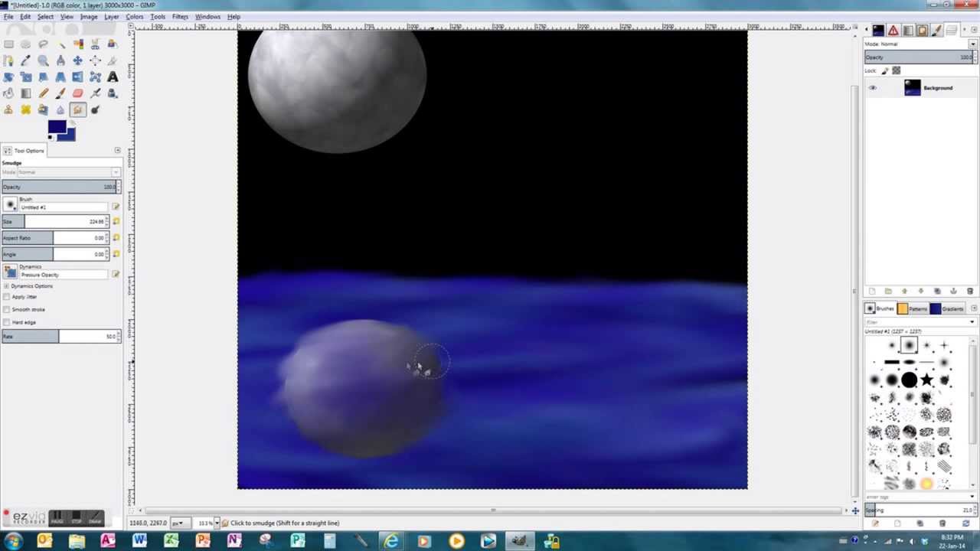The image size is (980, 551).
Task: Open the Brush editor for Untitled #1
Action: click(115, 207)
